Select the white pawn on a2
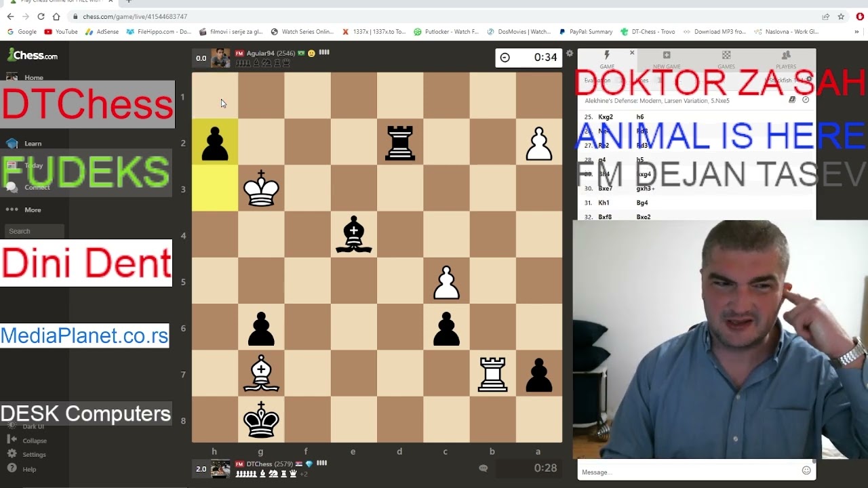Viewport: 868px width, 488px height. 538,142
